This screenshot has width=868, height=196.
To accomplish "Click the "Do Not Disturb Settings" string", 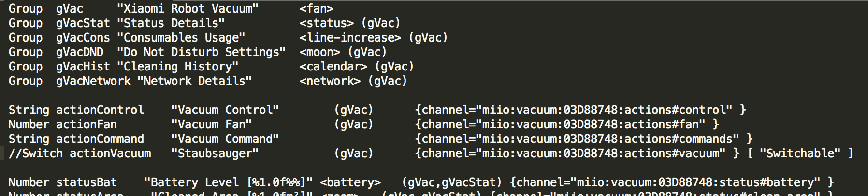I will pyautogui.click(x=202, y=52).
